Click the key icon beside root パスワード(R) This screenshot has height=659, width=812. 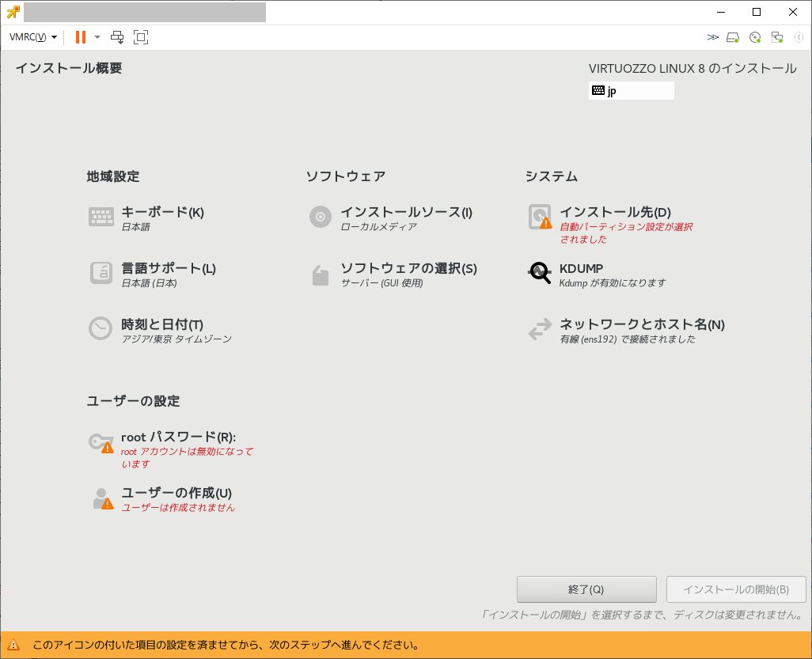point(101,443)
